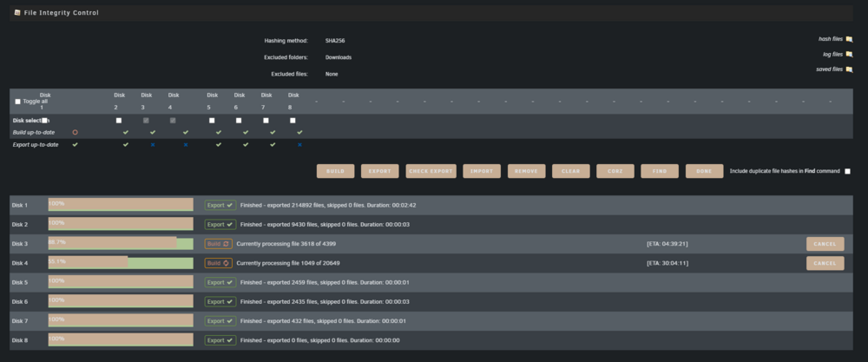
Task: Select Disk 6 checkbox
Action: [x=239, y=120]
